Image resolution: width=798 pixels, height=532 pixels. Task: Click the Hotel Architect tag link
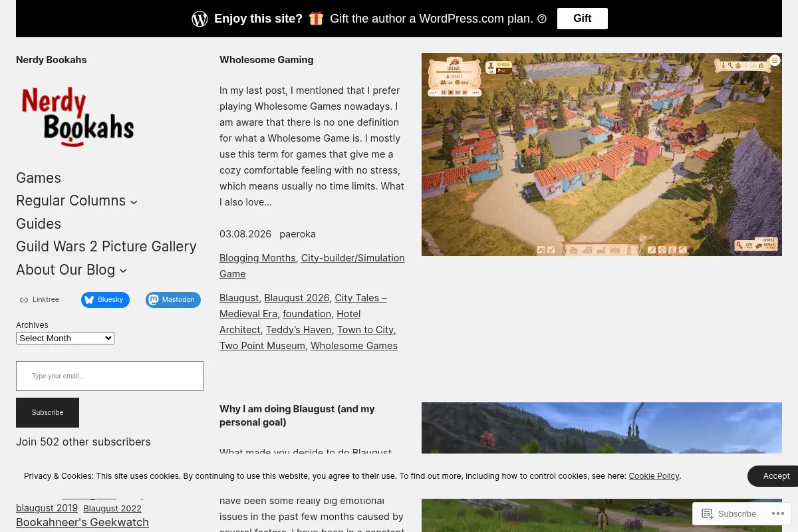(290, 322)
